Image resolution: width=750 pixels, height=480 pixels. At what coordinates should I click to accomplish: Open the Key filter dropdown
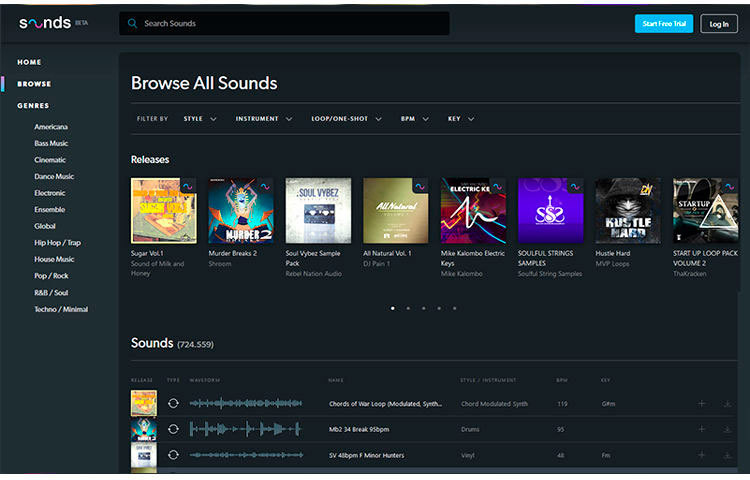pos(461,119)
